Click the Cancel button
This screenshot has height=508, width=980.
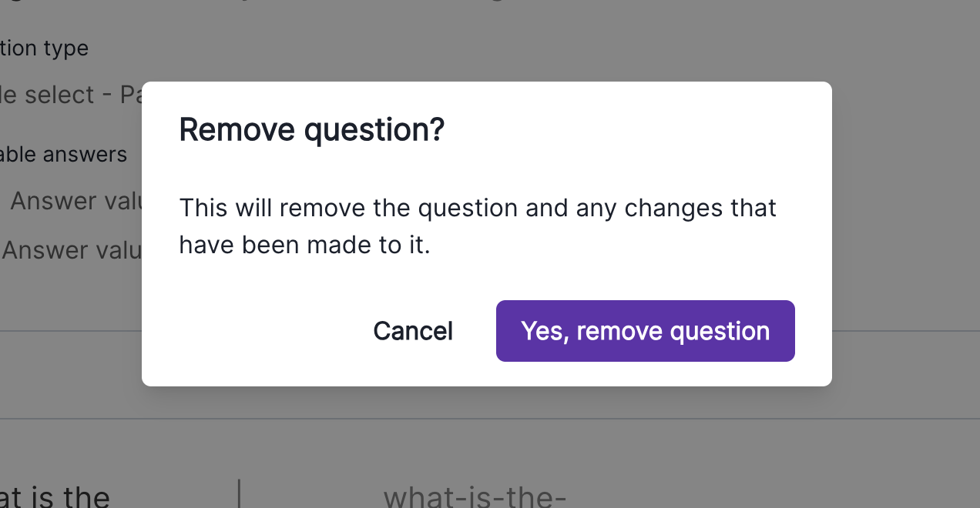413,331
